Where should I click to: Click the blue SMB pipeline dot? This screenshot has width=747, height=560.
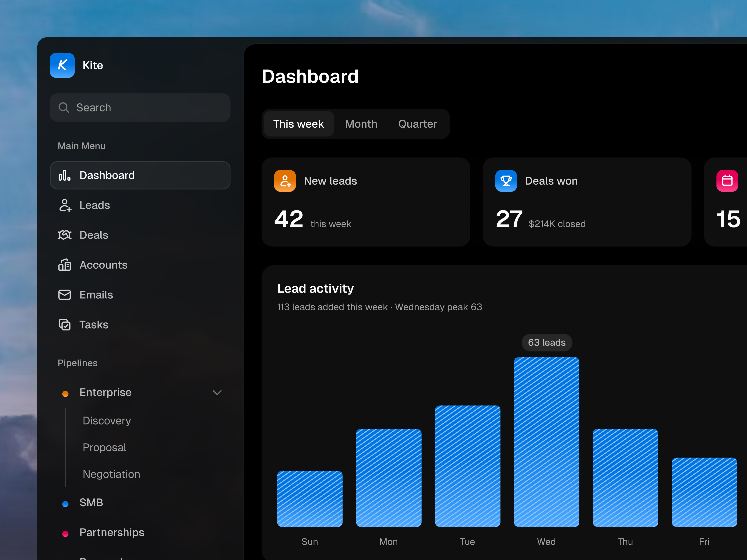pos(66,504)
